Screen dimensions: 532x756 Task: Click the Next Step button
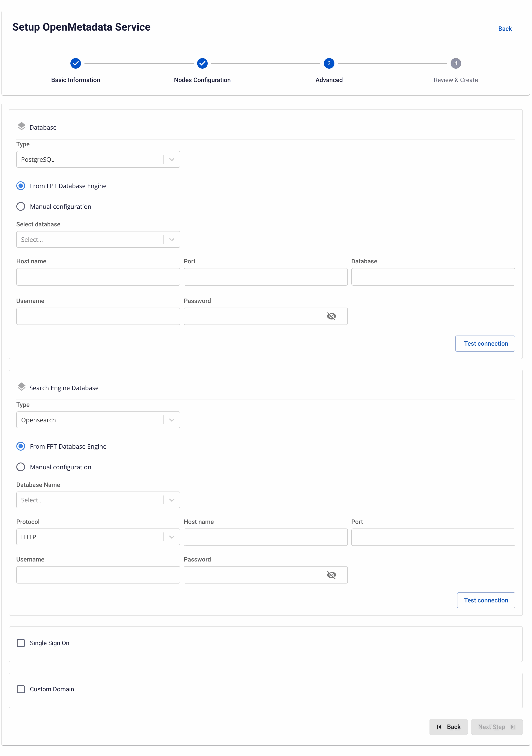point(497,727)
